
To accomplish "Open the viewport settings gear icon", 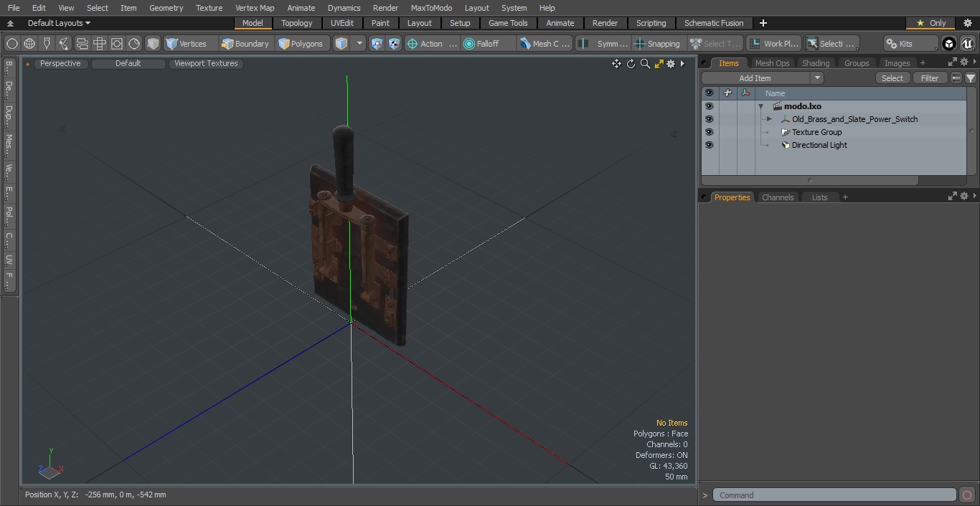I will pos(671,64).
